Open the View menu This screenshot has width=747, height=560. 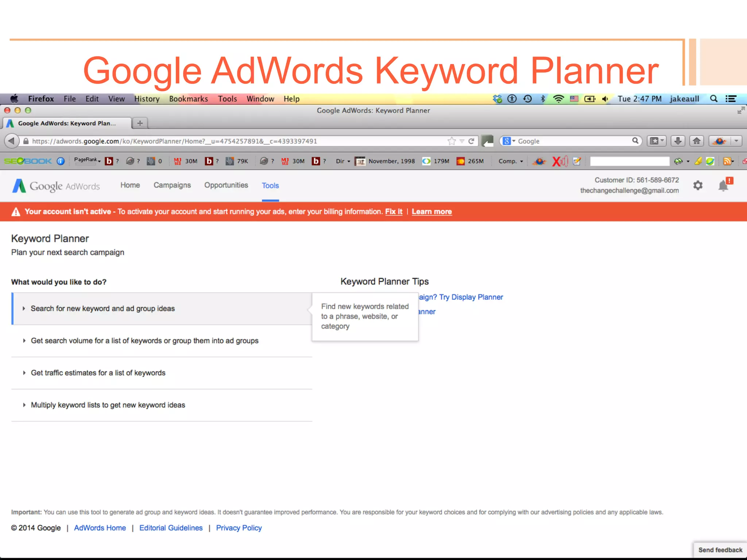point(116,99)
